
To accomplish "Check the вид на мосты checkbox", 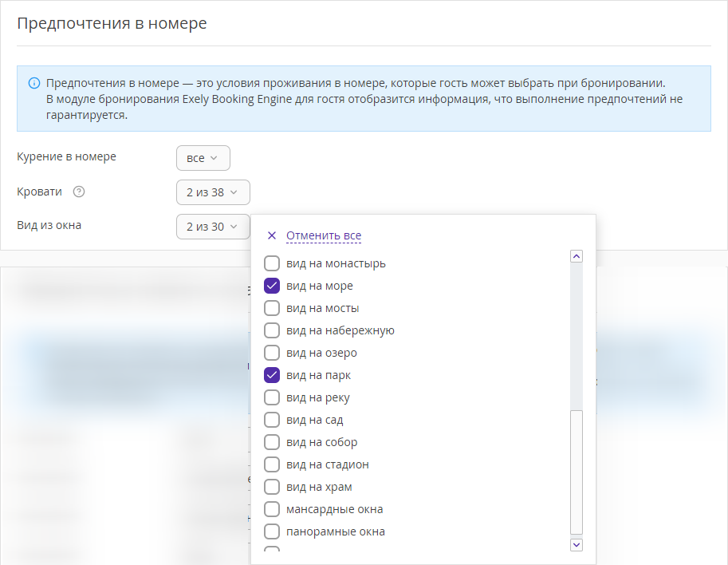I will click(272, 308).
